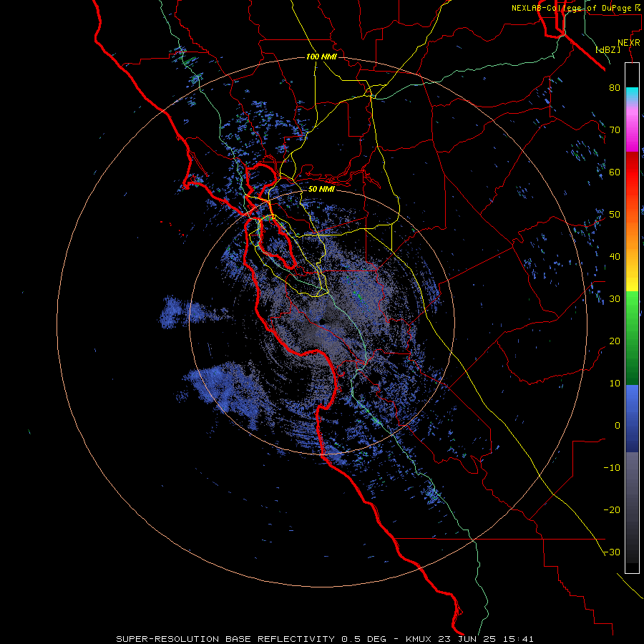Click "SUPER-RESOLUTION BASE REFLECTIVITY" in the caption
Image resolution: width=644 pixels, height=644 pixels.
tap(225, 639)
